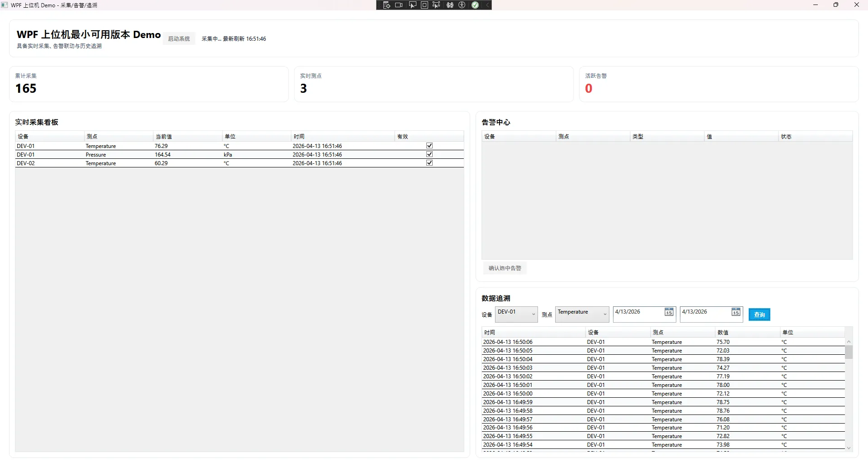Select history row with value 78.75
868x467 pixels.
663,402
